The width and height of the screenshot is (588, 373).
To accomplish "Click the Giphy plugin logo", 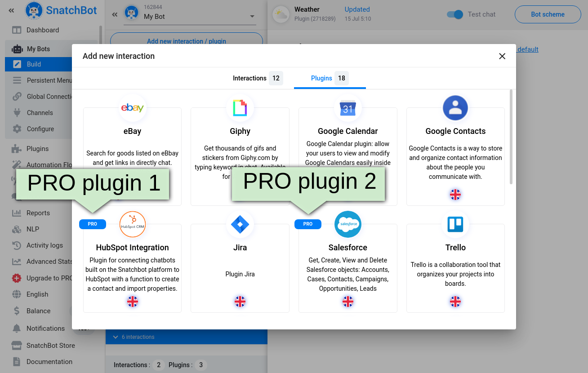I will click(x=240, y=108).
